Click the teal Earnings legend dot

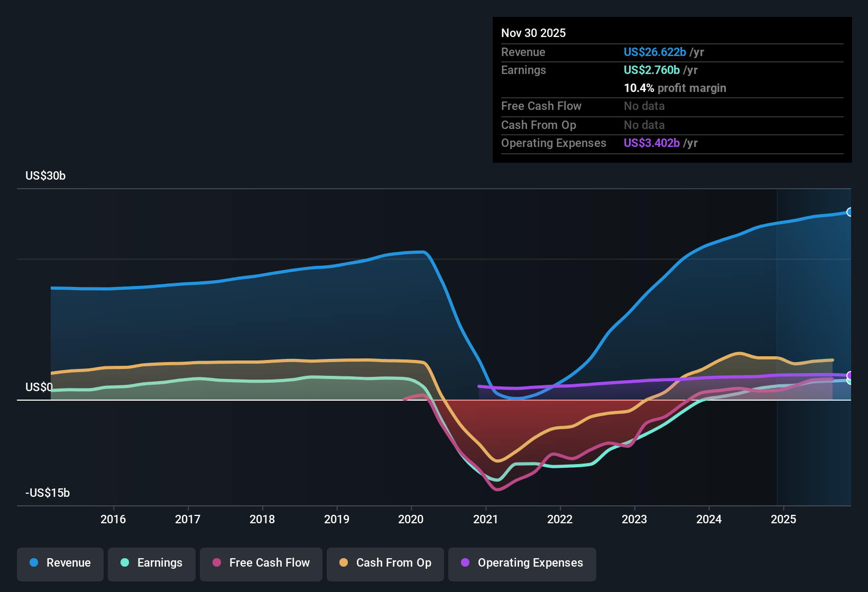pyautogui.click(x=124, y=563)
